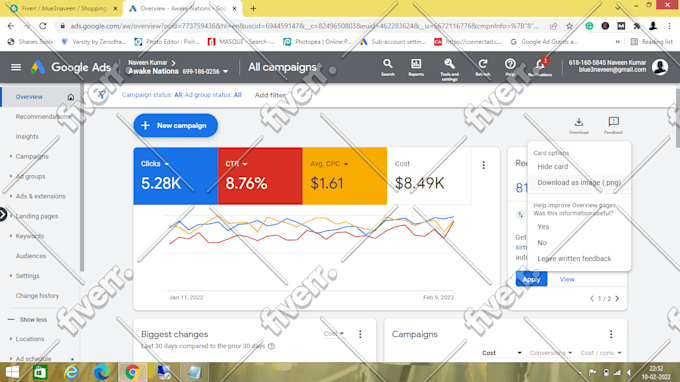Viewport: 680px width, 382px height.
Task: Click home icon beside Overview
Action: click(x=71, y=97)
